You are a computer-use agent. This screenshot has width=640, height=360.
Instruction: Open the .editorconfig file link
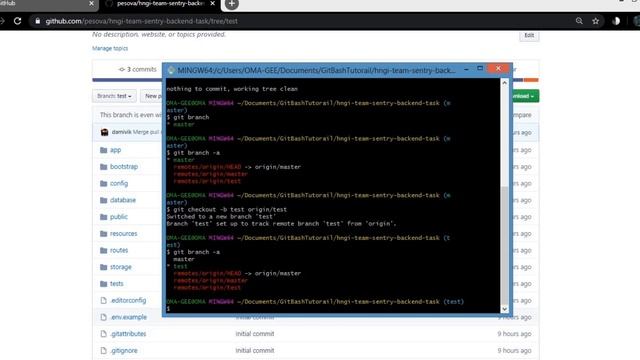pos(128,300)
